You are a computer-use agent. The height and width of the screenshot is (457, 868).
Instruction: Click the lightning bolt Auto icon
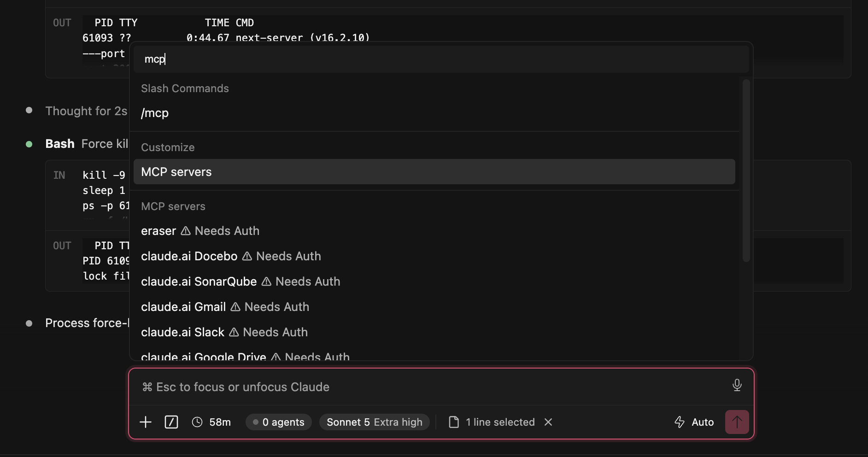[680, 422]
